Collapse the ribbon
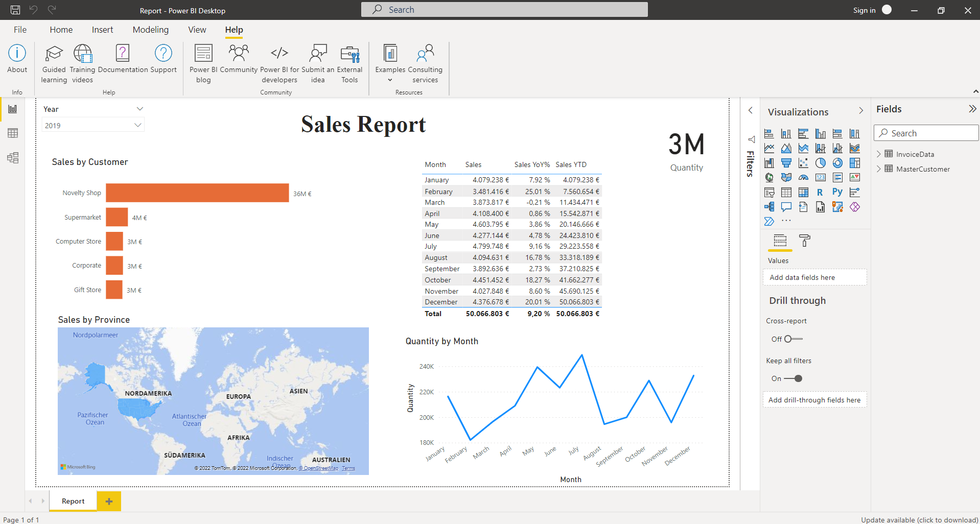The image size is (980, 524). tap(975, 91)
